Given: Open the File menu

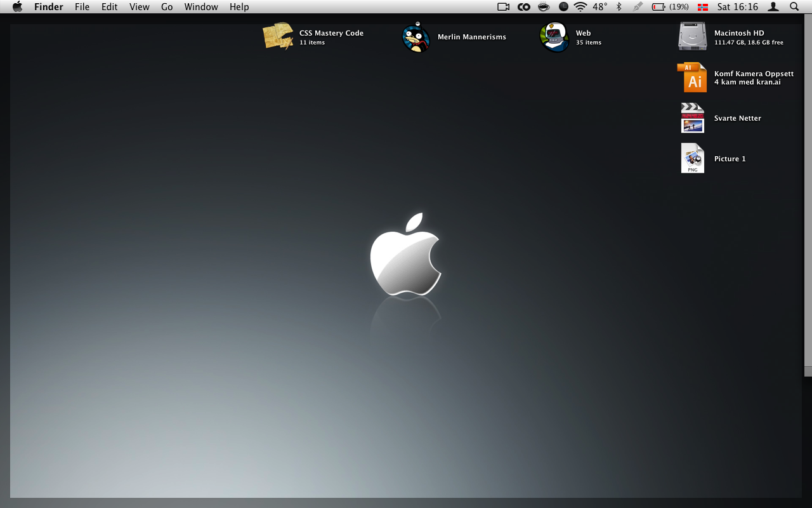Looking at the screenshot, I should (x=82, y=7).
